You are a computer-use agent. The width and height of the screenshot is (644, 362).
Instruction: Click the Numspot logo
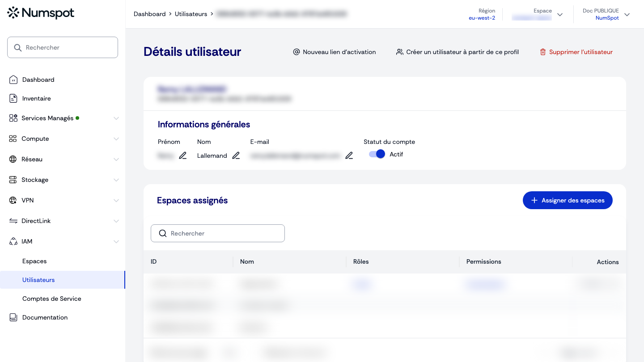[41, 13]
